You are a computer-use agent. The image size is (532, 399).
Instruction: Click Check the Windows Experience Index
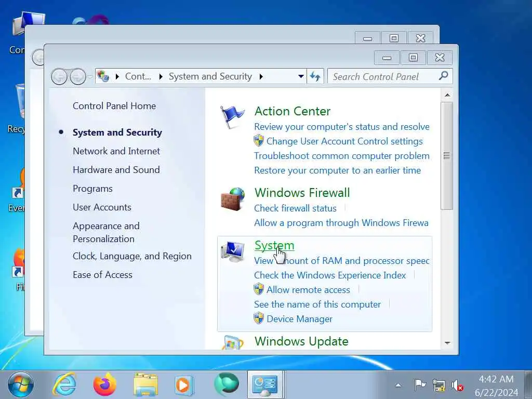tap(330, 275)
